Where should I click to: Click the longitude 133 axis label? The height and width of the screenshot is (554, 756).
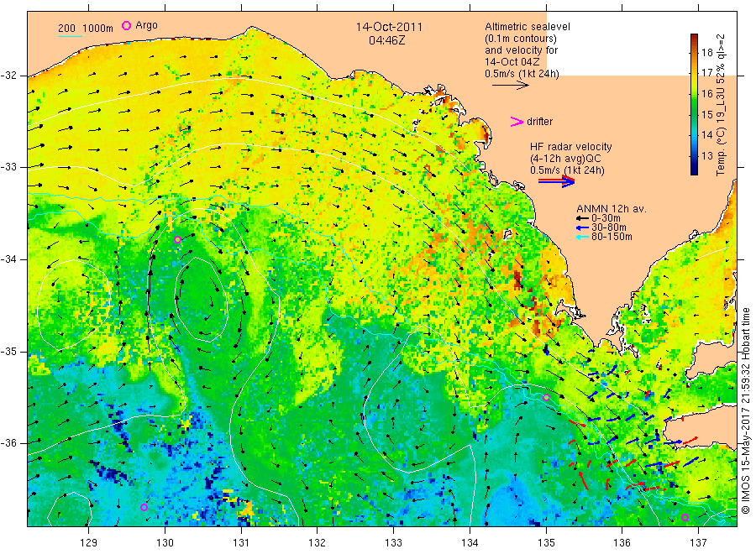pyautogui.click(x=393, y=542)
